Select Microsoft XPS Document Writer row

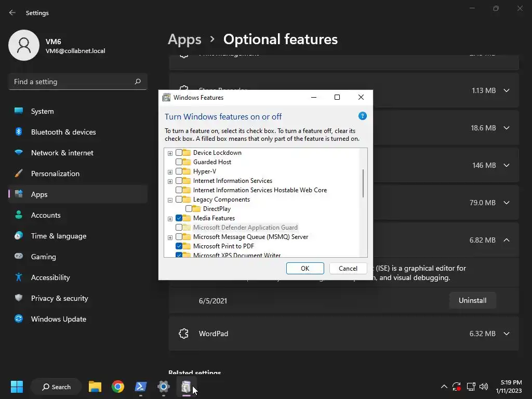237,255
